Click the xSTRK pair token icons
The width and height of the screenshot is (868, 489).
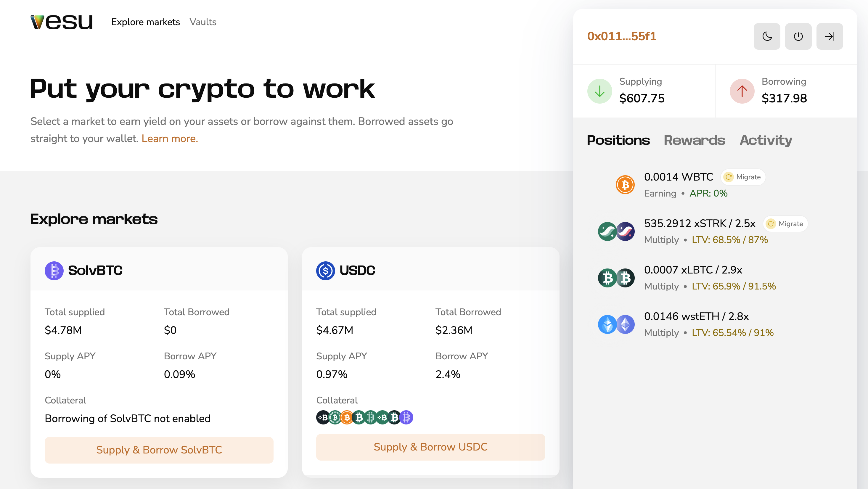pos(616,231)
